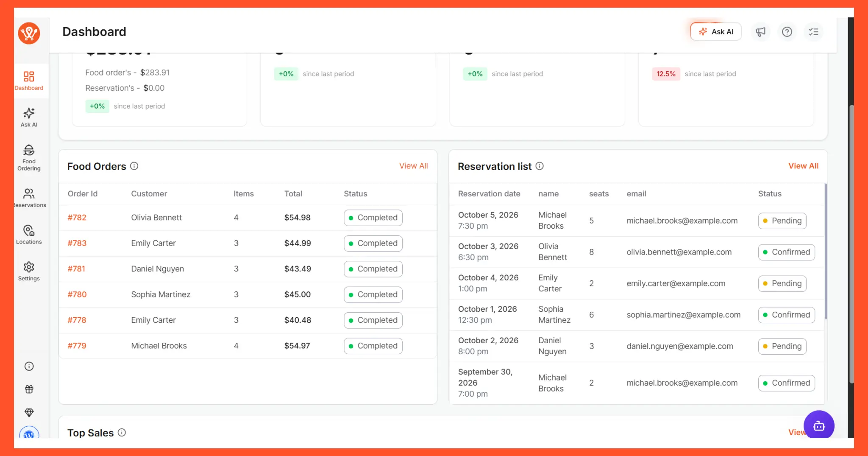The image size is (868, 456).
Task: Click Completed status for Michael Brooks order
Action: pyautogui.click(x=373, y=346)
